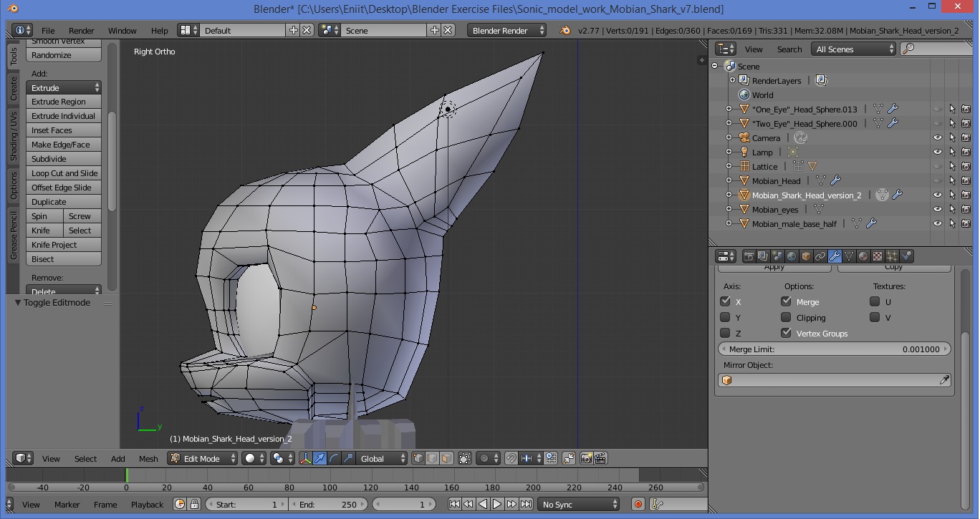Open the Texture properties (checkered icon)

coord(876,256)
